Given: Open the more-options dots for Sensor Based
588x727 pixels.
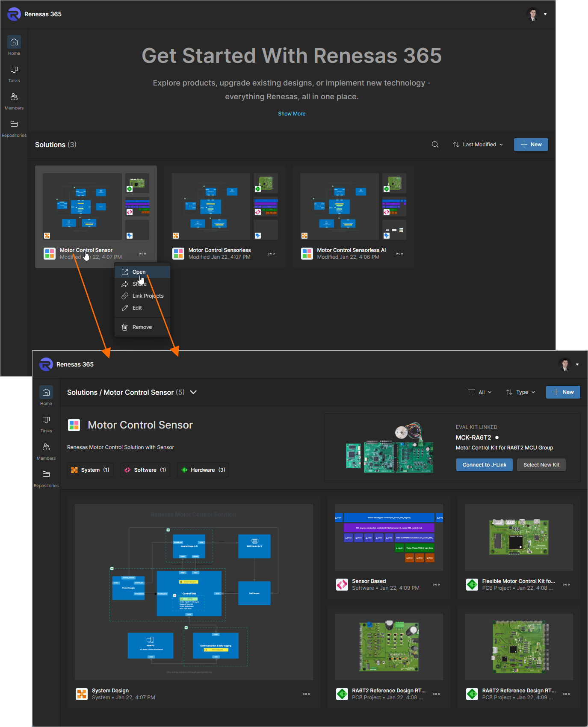Looking at the screenshot, I should point(436,585).
